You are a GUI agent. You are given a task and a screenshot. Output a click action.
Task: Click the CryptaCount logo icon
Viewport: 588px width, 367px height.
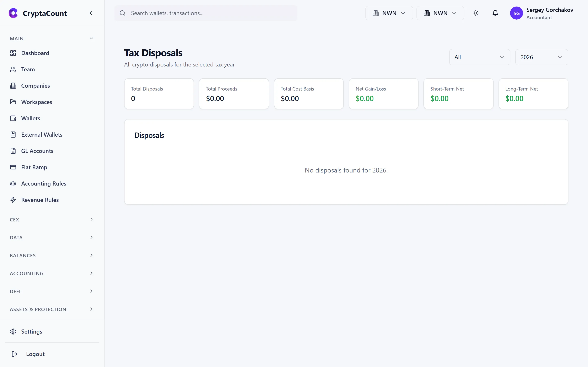[13, 13]
